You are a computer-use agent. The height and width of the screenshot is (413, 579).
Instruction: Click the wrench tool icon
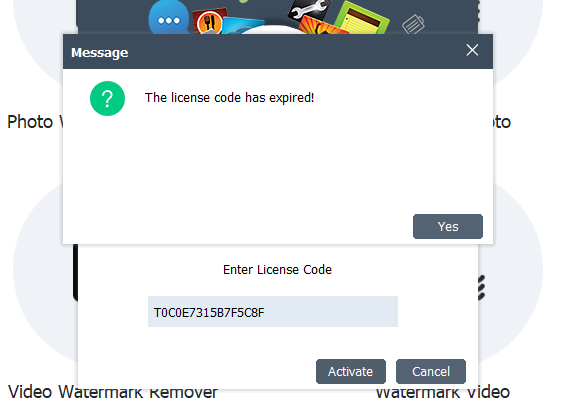(309, 10)
